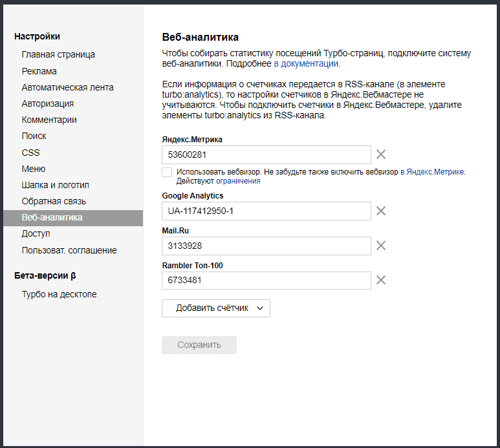Enable the 'Использовать вебвизор' checkbox
The height and width of the screenshot is (448, 500).
click(167, 172)
